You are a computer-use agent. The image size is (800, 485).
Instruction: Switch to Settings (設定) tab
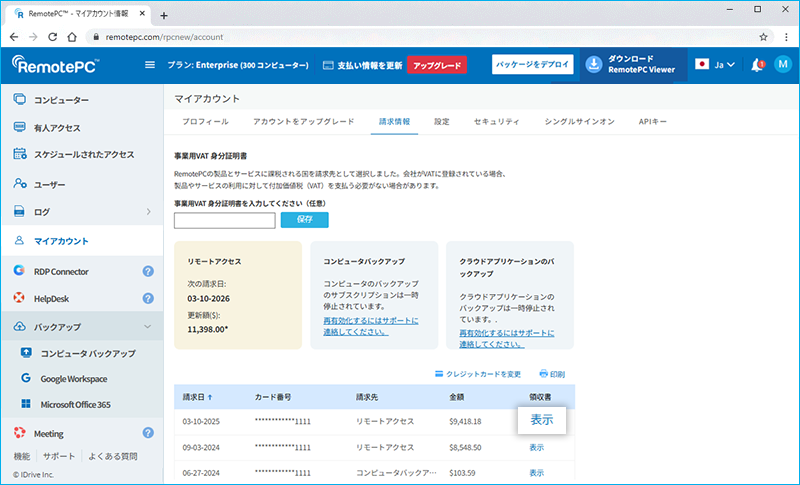click(442, 121)
